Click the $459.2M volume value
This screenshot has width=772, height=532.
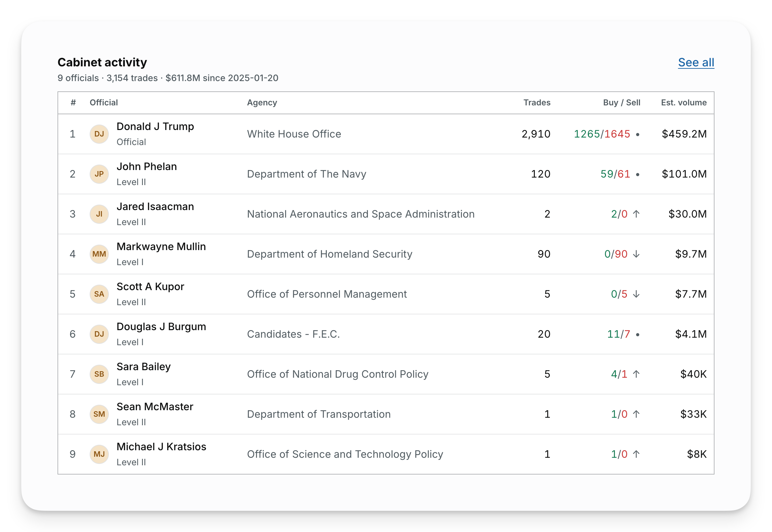[684, 134]
